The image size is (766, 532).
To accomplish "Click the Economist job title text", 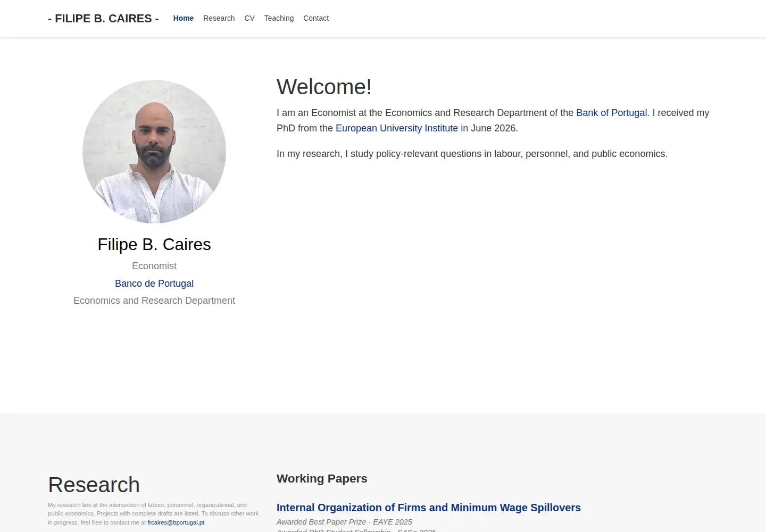I will coord(154,266).
